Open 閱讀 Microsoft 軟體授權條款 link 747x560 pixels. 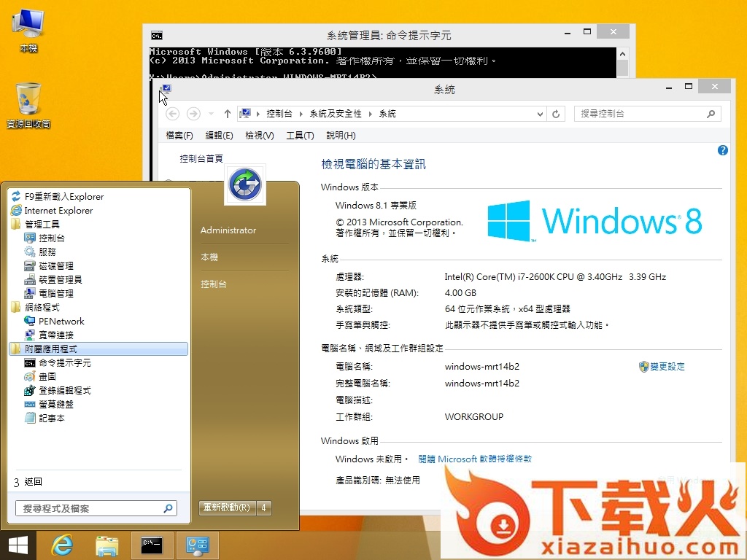(475, 459)
